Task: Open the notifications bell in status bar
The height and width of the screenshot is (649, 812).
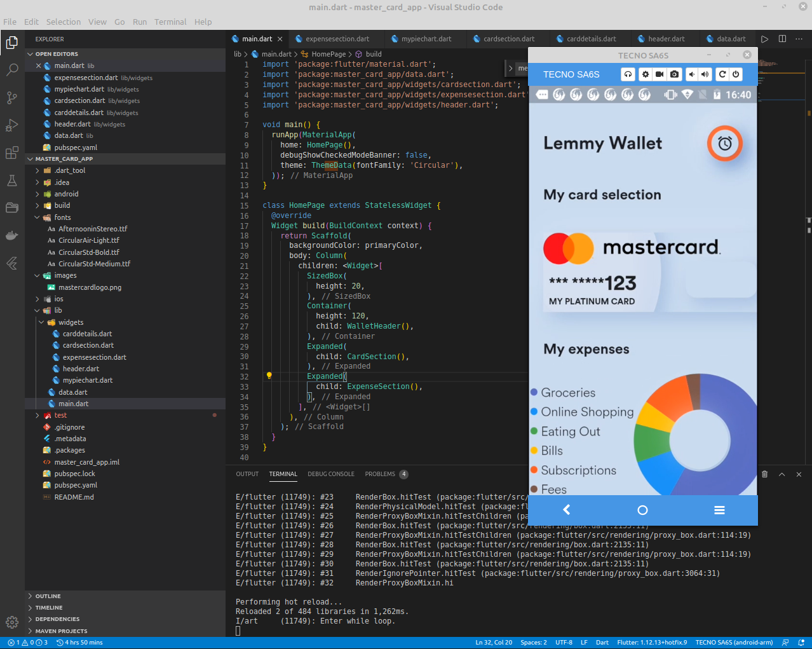Action: pyautogui.click(x=801, y=643)
